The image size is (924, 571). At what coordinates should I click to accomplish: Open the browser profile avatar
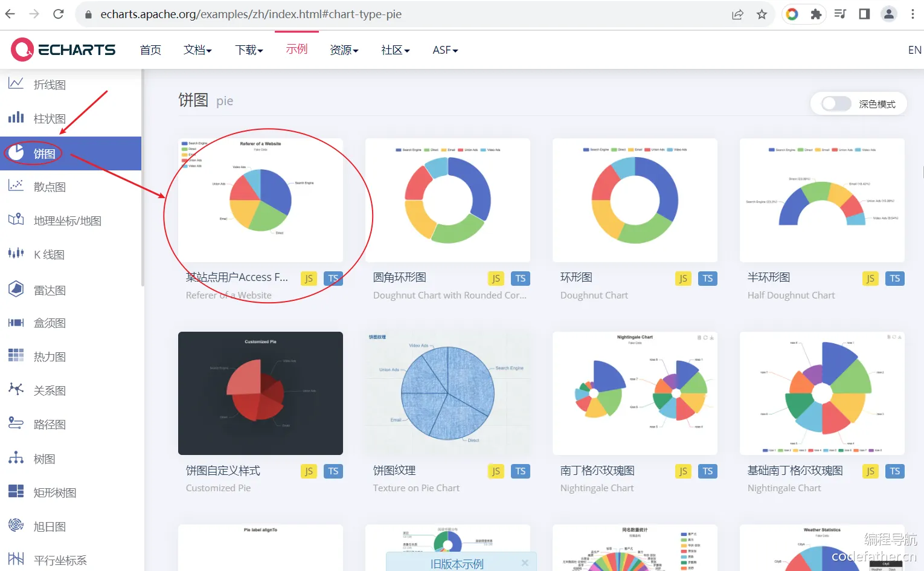(888, 14)
